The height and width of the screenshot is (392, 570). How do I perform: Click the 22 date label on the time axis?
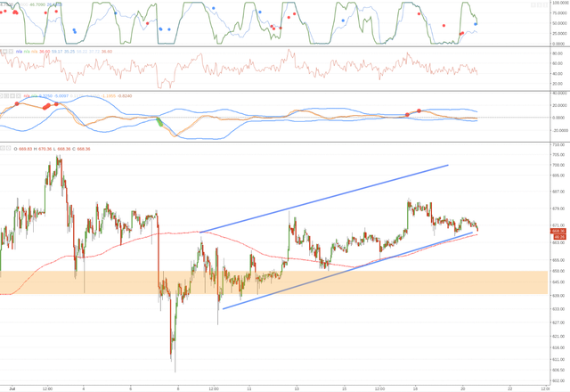(510, 388)
